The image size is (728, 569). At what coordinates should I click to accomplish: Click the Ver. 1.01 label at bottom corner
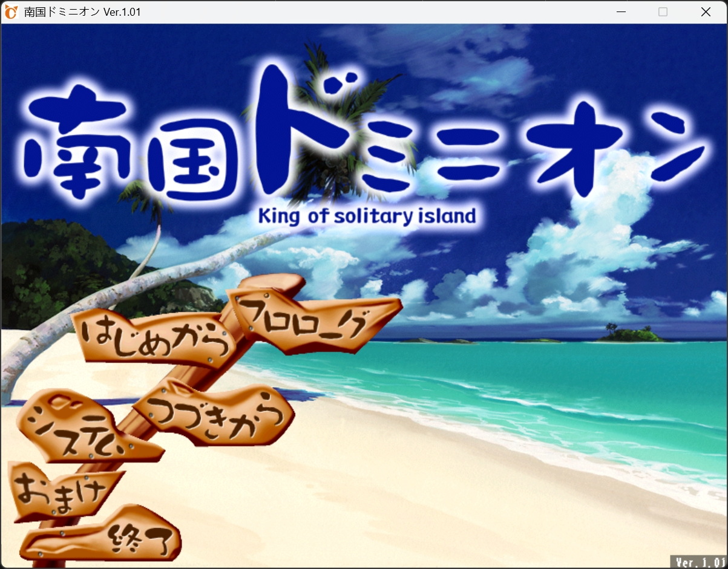[x=699, y=562]
